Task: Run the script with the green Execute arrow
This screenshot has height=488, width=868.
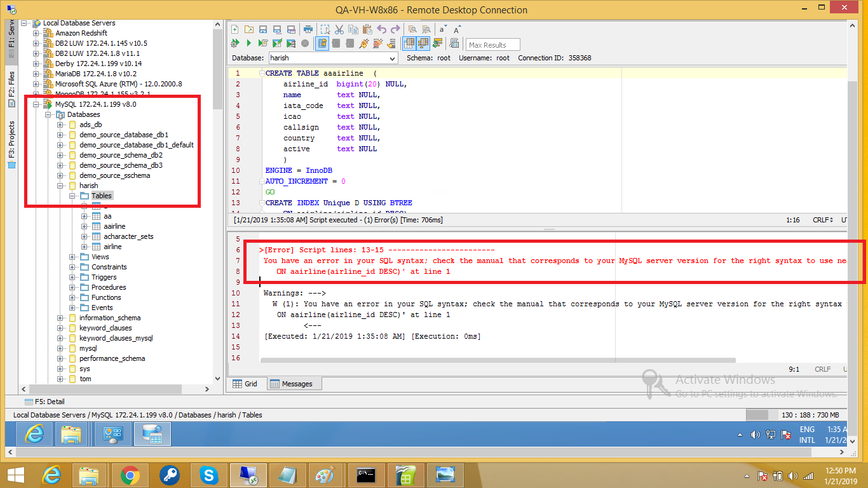Action: [x=248, y=44]
